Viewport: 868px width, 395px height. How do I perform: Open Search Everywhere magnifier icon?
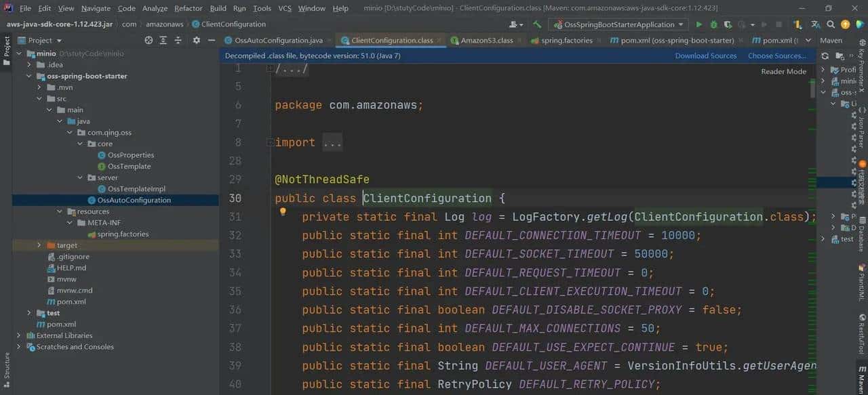(831, 24)
